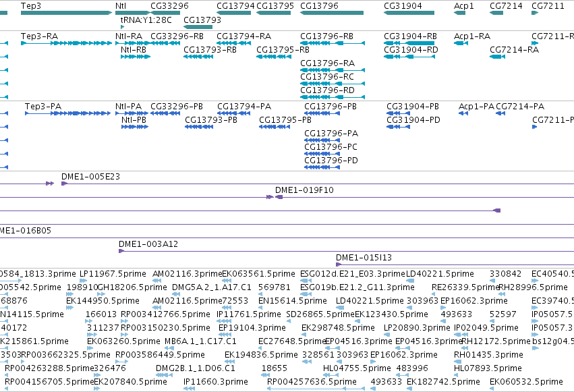Select the CG31904-RD transcript

click(x=409, y=57)
